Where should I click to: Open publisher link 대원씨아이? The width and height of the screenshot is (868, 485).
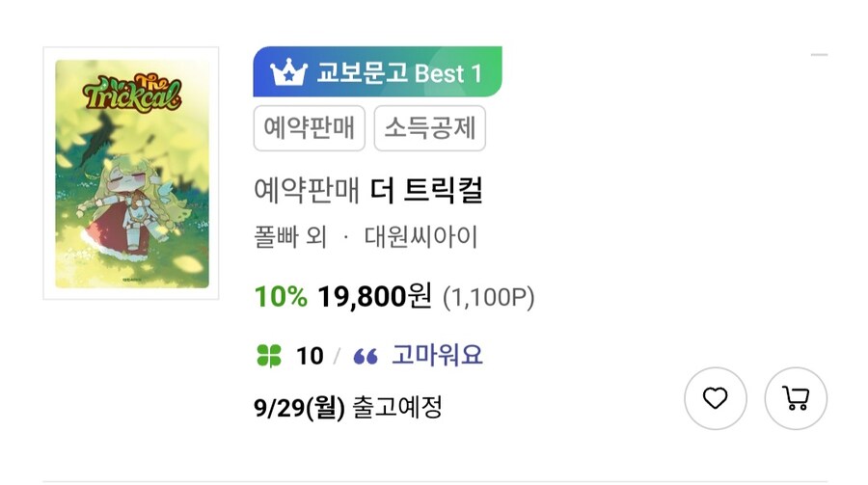click(420, 237)
